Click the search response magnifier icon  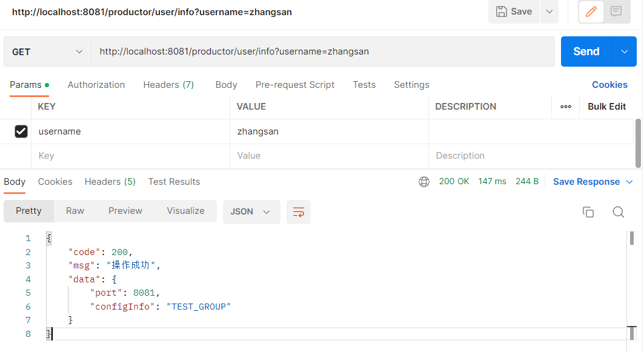point(618,212)
